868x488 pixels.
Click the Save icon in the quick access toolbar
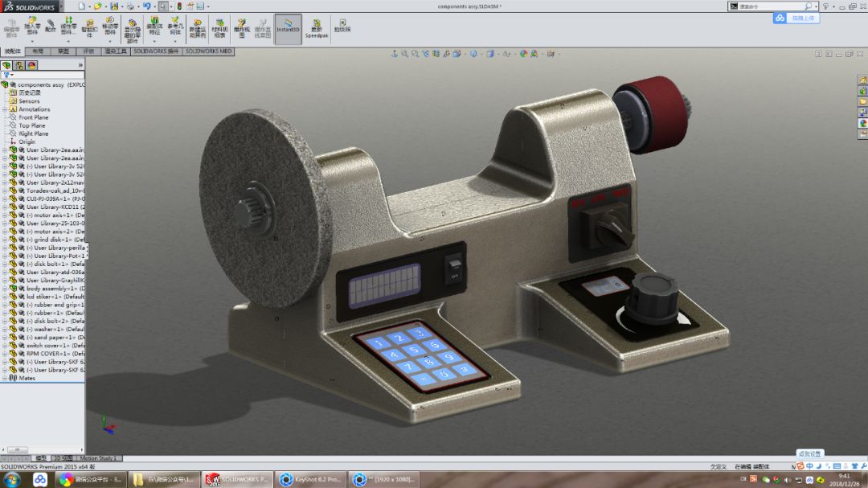(115, 6)
